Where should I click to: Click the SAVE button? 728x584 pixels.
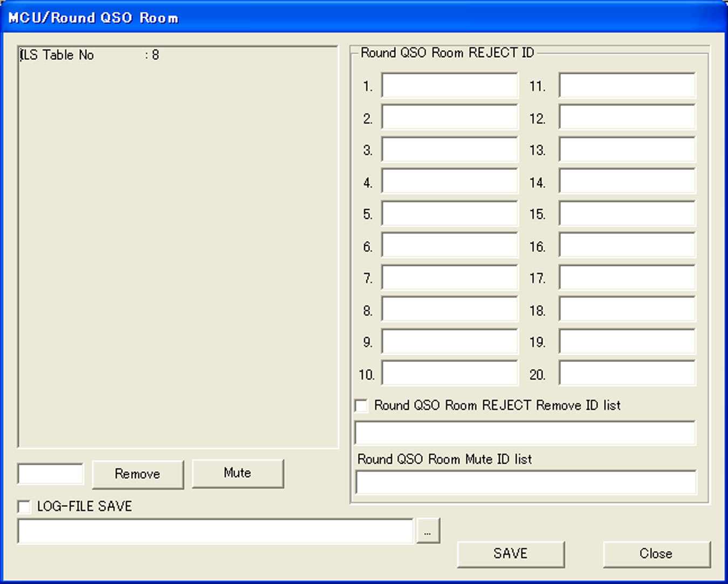[510, 554]
